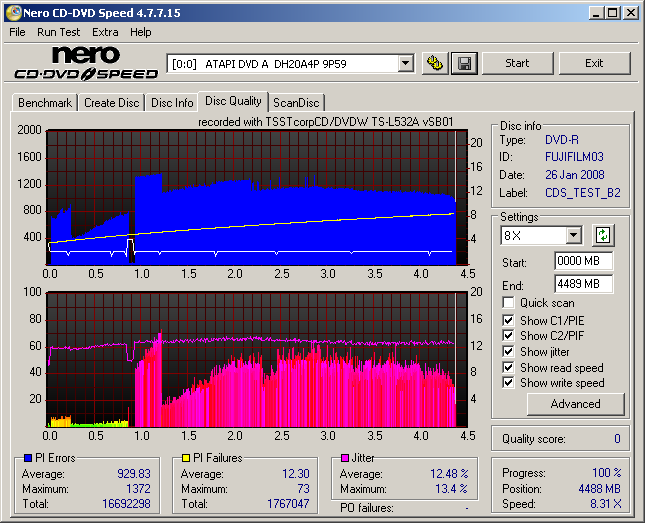Image resolution: width=645 pixels, height=523 pixels.
Task: Click the Nero CD-DVD Speed logo
Action: (86, 63)
